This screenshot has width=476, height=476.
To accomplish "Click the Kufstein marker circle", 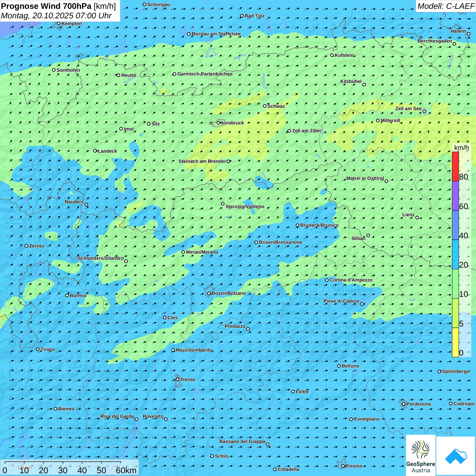I will pos(332,55).
